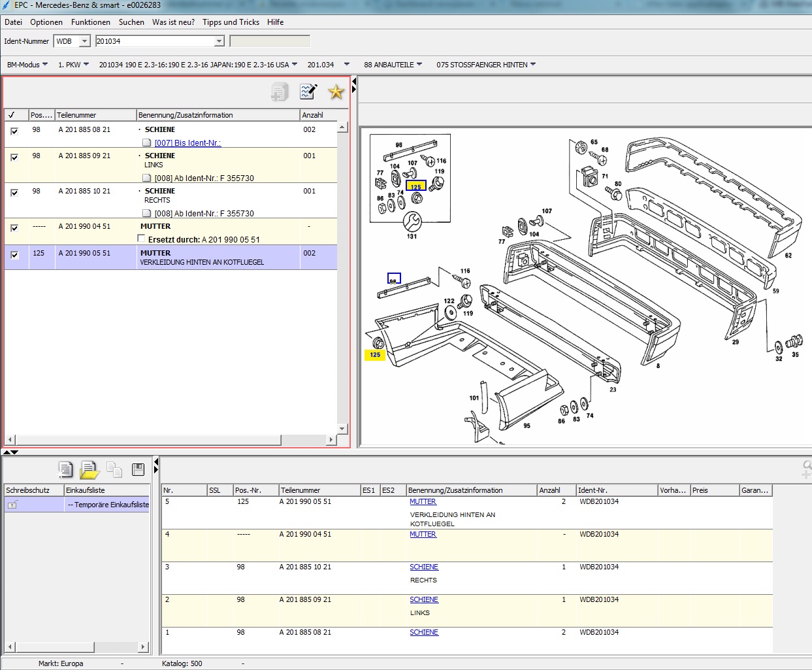Click the empty field beside the ident number box
The width and height of the screenshot is (812, 670).
(x=270, y=41)
